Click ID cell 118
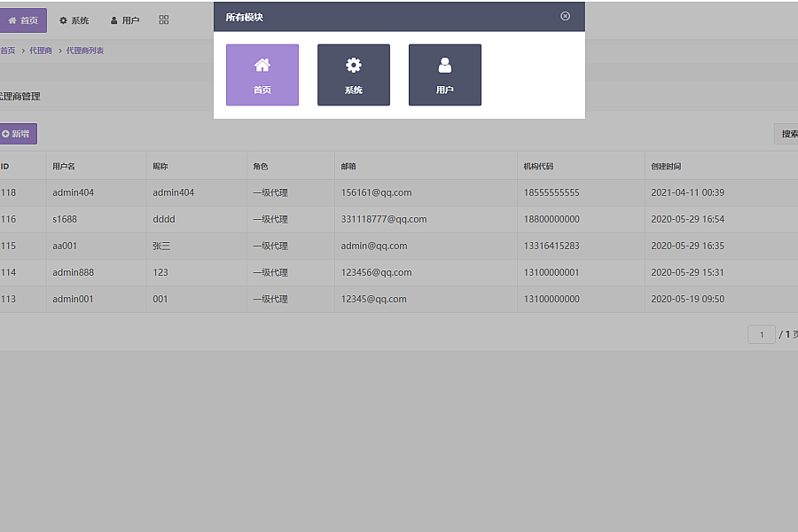The height and width of the screenshot is (532, 798). [x=8, y=193]
